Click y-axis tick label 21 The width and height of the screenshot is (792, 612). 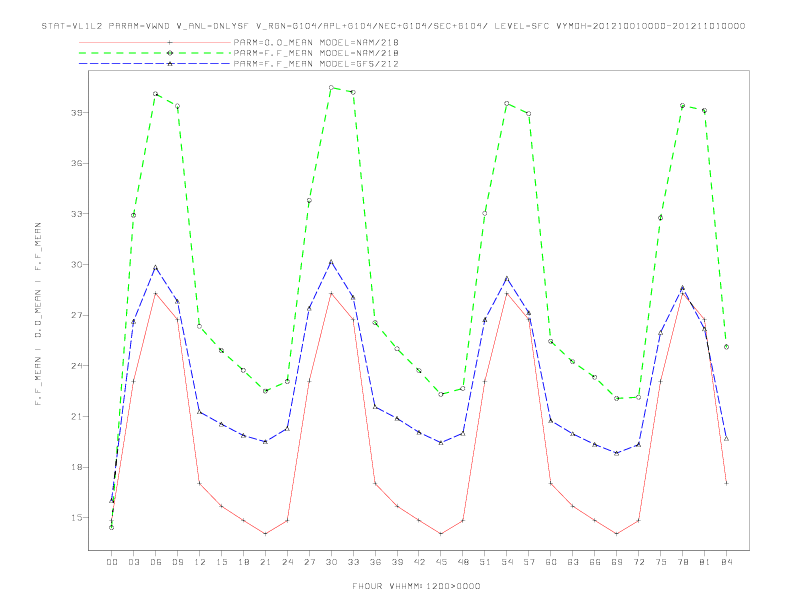(x=77, y=417)
